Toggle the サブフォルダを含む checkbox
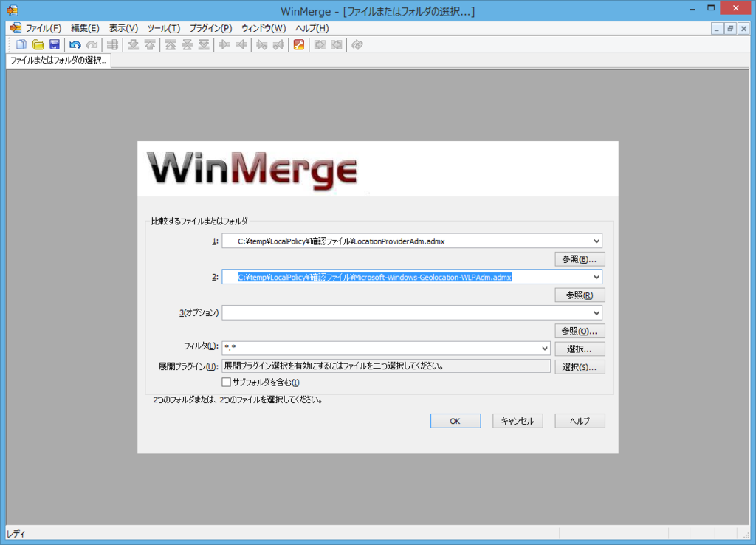 [226, 383]
